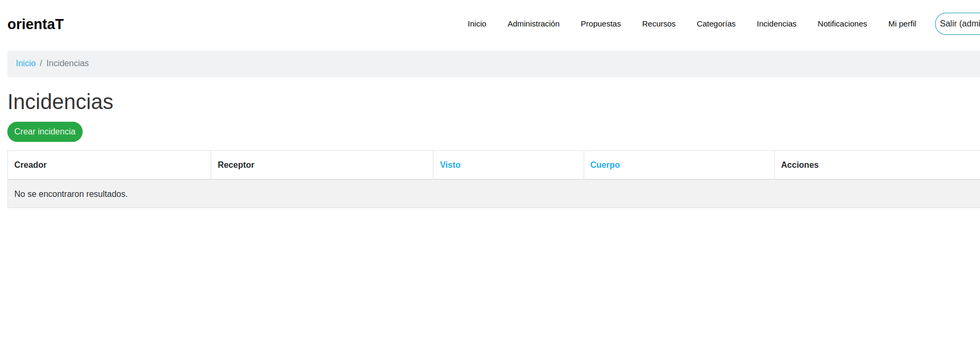This screenshot has height=352, width=980.
Task: Go to Propuestas in the navbar
Action: point(600,24)
